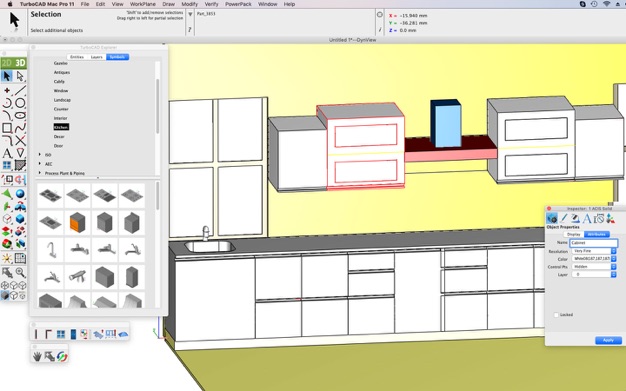Expand the ISO symbol category
This screenshot has height=391, width=626.
pos(40,155)
